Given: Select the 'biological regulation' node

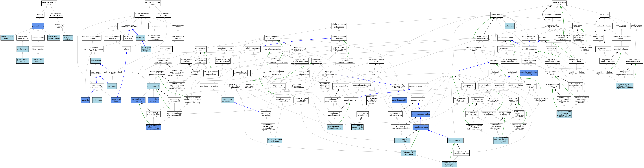Looking at the screenshot, I should [553, 15].
